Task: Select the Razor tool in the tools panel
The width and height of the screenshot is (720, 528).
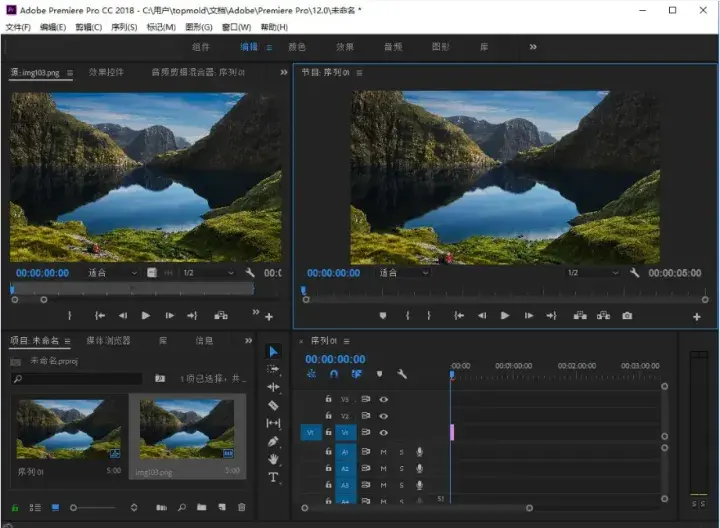Action: pos(274,405)
